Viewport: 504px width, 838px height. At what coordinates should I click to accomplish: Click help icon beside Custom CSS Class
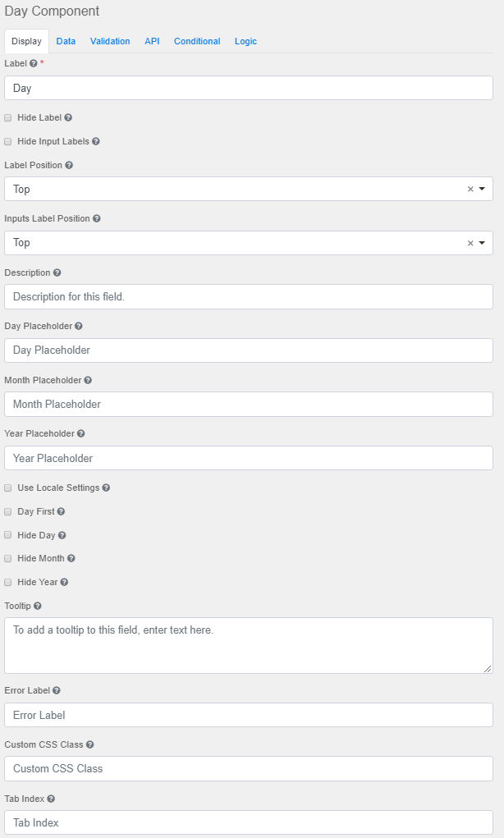(x=89, y=744)
